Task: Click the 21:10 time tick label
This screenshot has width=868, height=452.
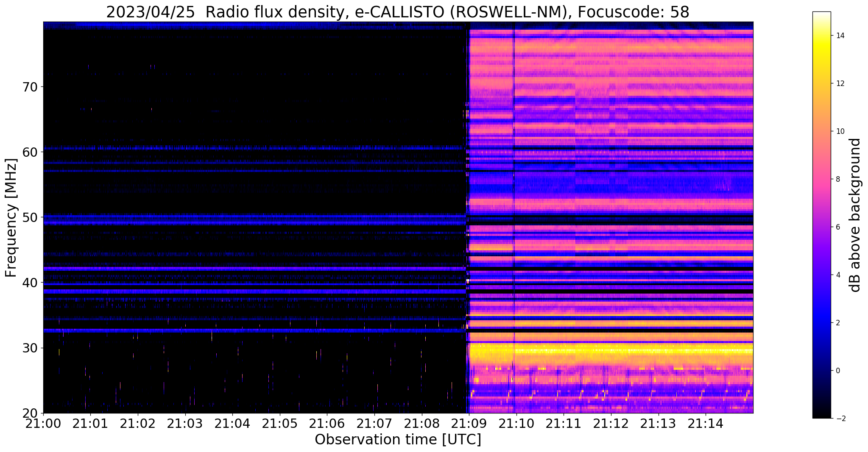Action: click(516, 423)
